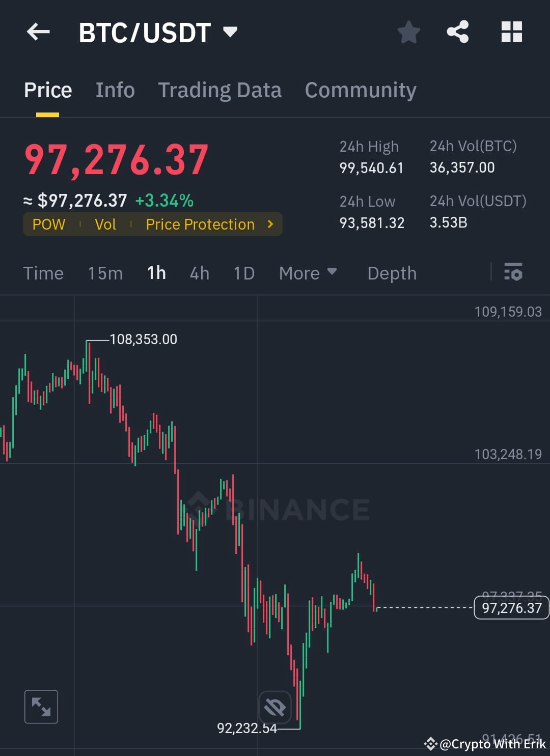Open the grid layout icon top right
Image resolution: width=550 pixels, height=756 pixels.
click(511, 32)
